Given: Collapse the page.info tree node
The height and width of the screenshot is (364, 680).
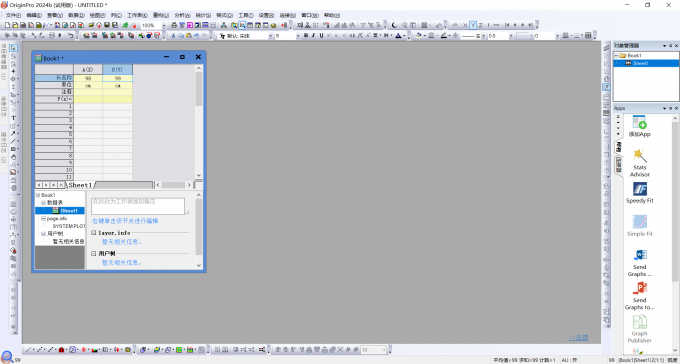Looking at the screenshot, I should (43, 219).
